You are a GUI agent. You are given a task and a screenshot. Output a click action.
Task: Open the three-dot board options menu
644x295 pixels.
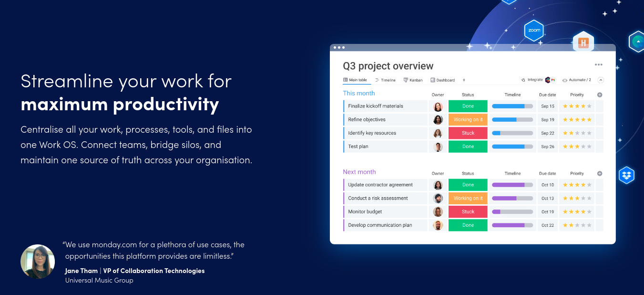[598, 65]
